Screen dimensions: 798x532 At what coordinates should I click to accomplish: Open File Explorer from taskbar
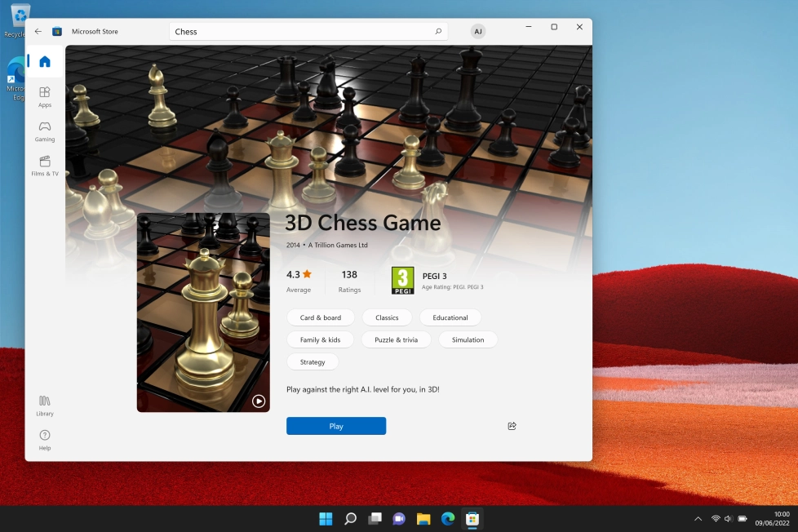point(423,519)
